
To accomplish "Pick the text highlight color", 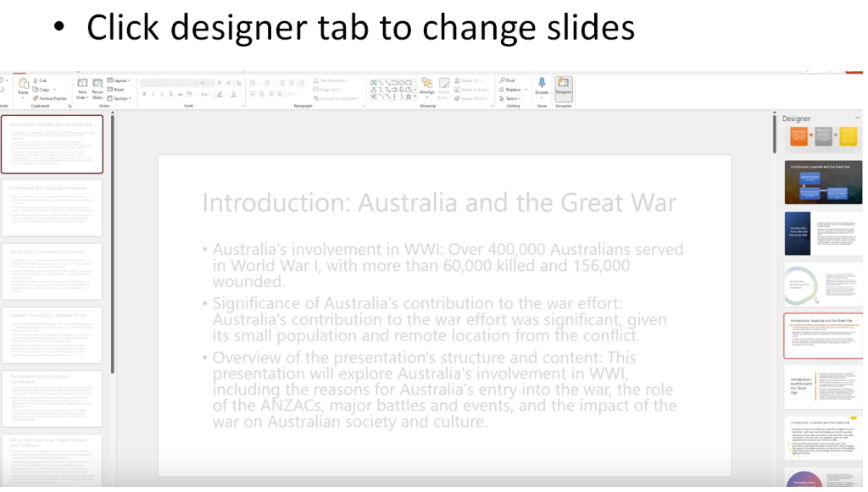I will [x=220, y=94].
